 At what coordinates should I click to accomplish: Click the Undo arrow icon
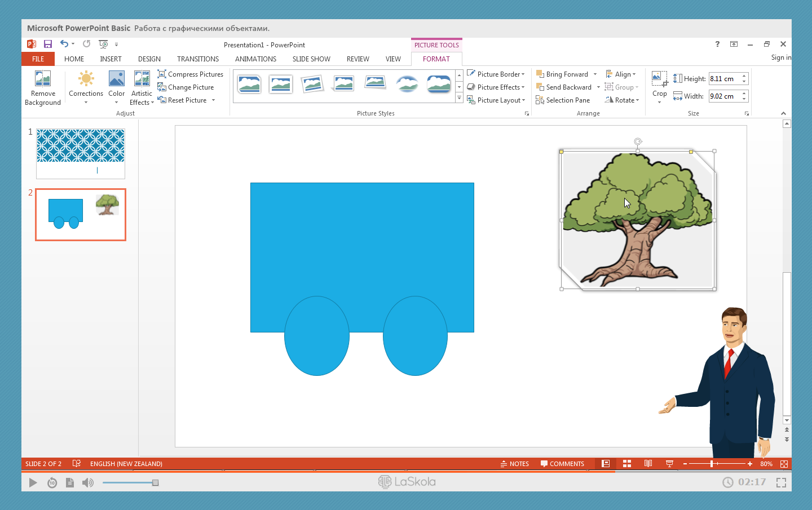(64, 44)
